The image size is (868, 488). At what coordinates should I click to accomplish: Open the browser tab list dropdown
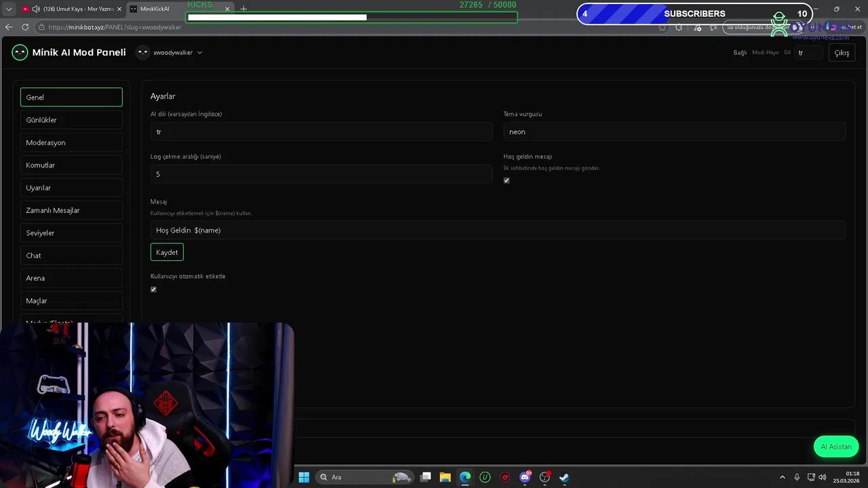(9, 9)
